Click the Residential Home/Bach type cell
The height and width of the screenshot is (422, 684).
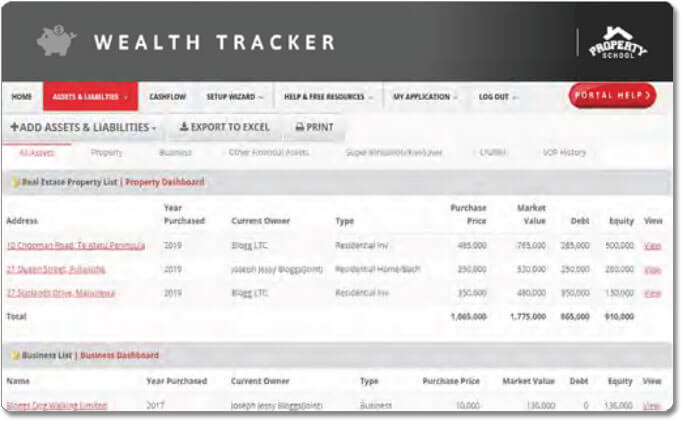(378, 269)
